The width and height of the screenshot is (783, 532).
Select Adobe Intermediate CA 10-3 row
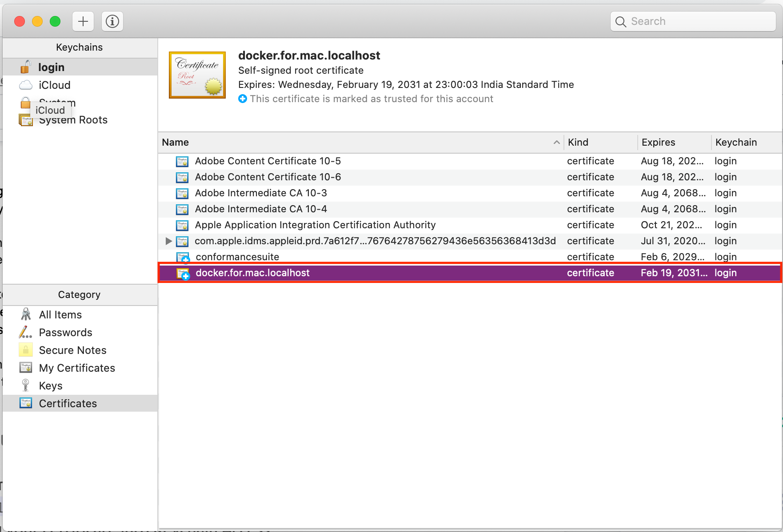point(470,193)
